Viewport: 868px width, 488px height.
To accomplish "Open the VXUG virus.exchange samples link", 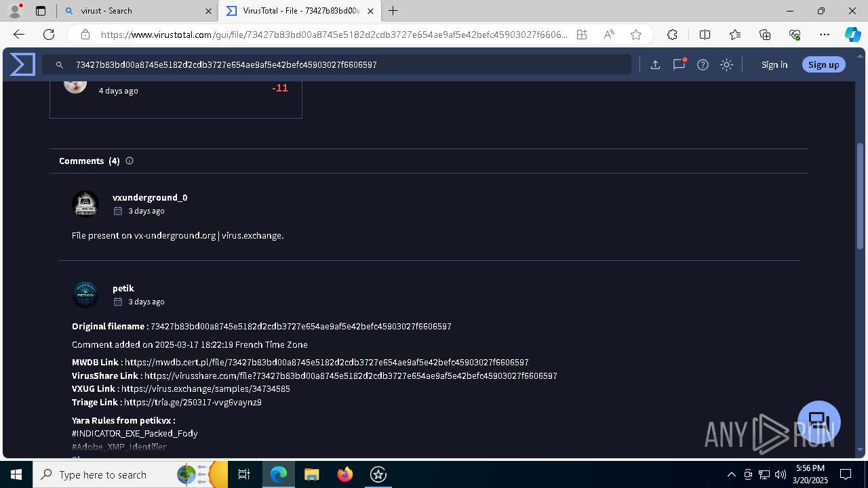I will pyautogui.click(x=205, y=389).
